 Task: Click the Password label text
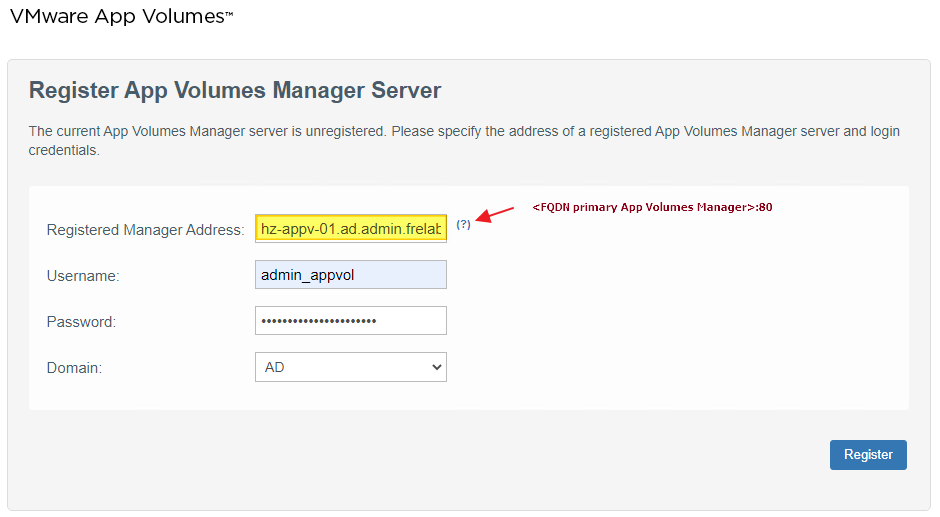(81, 322)
